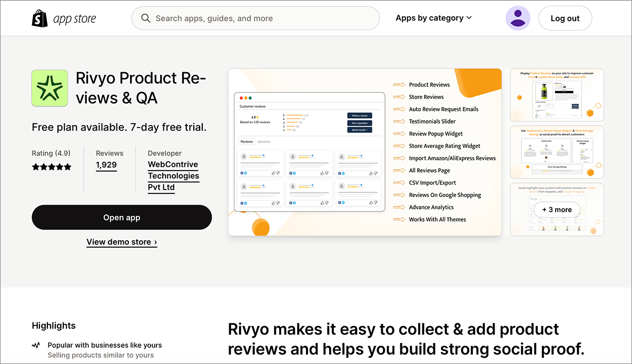The width and height of the screenshot is (632, 364).
Task: Click the fifth rating star
Action: 67,166
